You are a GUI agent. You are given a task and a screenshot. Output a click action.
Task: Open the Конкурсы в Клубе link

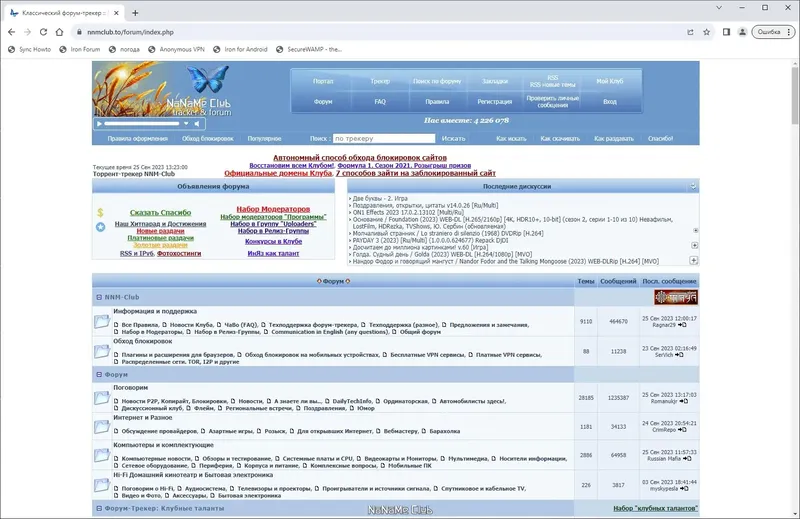coord(273,241)
